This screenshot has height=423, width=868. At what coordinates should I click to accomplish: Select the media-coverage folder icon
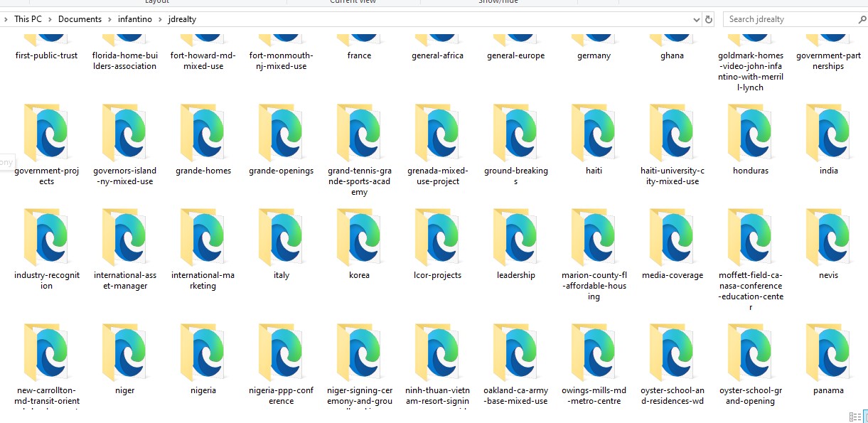[x=672, y=238]
